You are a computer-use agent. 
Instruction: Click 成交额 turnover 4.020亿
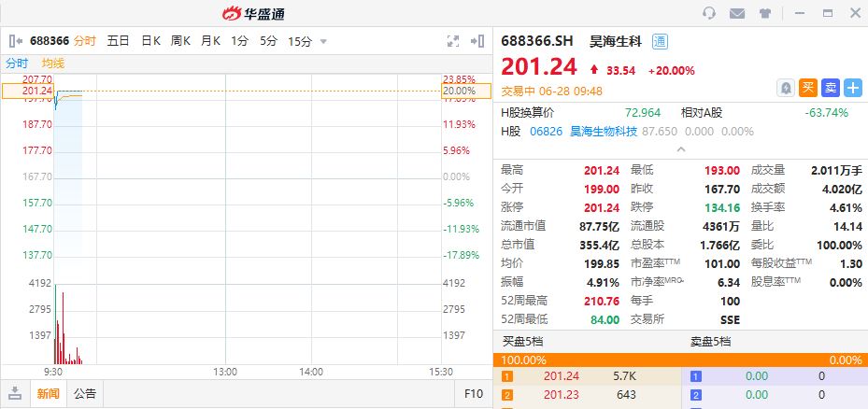[x=842, y=189]
